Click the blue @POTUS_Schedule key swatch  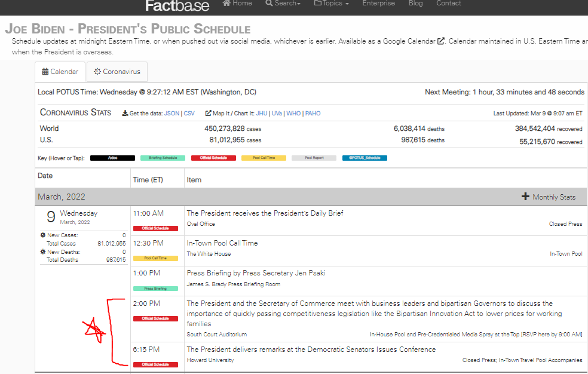tap(365, 158)
